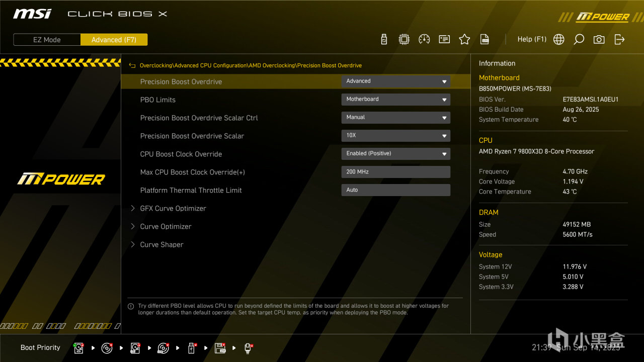Open the search magnifier icon
Image resolution: width=644 pixels, height=362 pixels.
579,39
